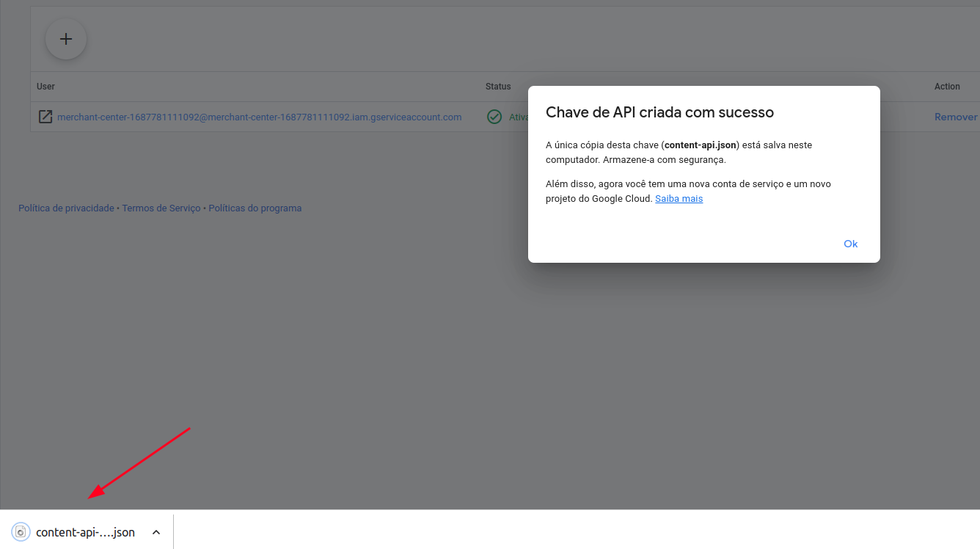Screen dimensions: 980x549
Task: Open the Políticas do programa link
Action: 255,208
